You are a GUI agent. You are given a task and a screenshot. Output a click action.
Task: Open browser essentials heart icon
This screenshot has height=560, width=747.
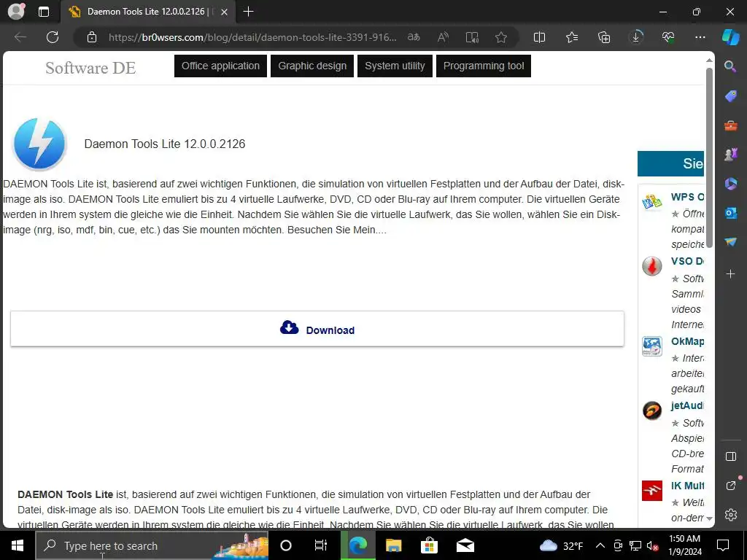[x=668, y=37]
